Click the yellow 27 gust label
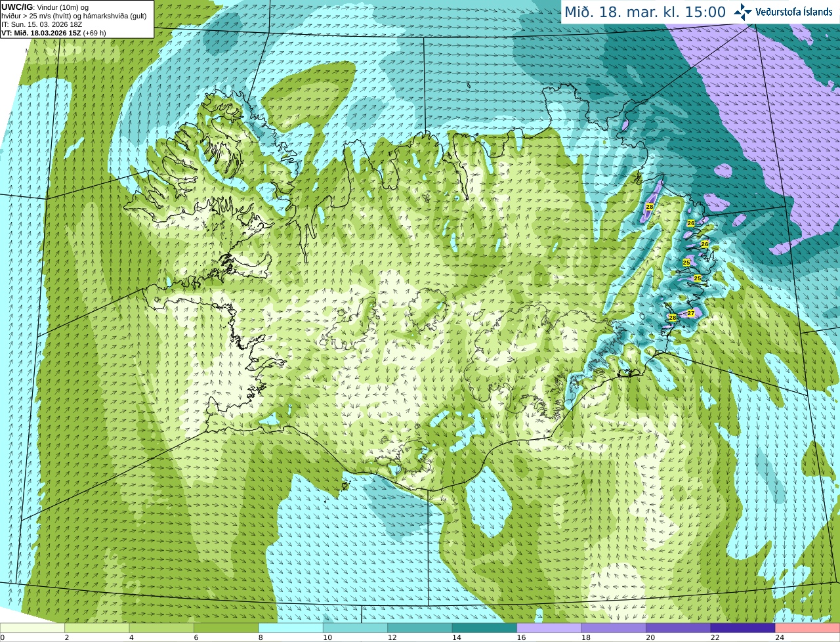840x642 pixels. click(x=691, y=313)
